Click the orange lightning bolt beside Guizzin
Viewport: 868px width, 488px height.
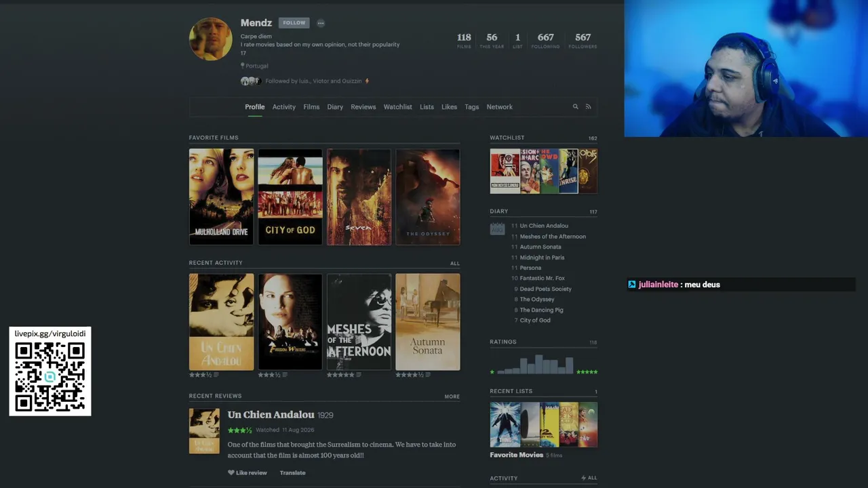pos(367,81)
